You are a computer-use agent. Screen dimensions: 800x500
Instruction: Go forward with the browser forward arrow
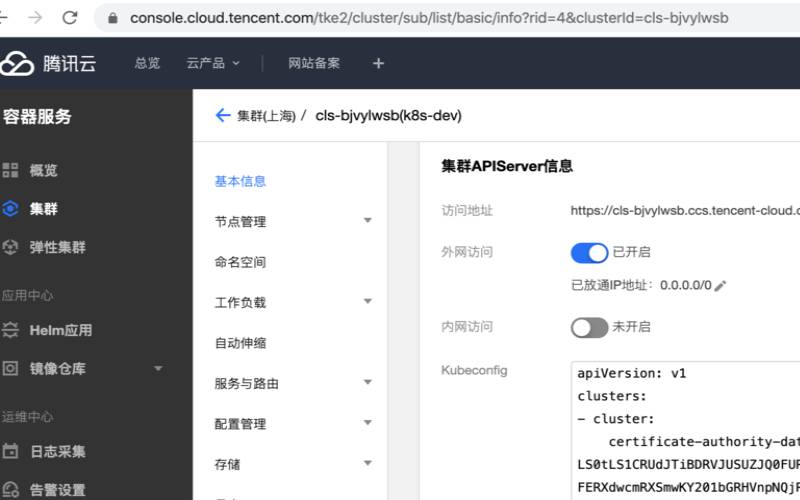pyautogui.click(x=35, y=18)
